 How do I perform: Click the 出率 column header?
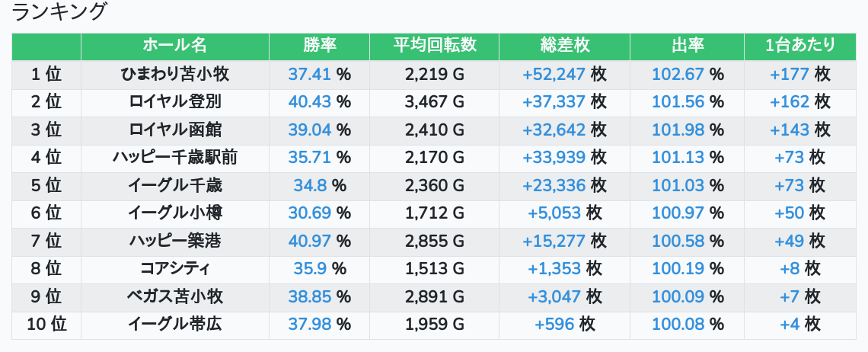688,46
